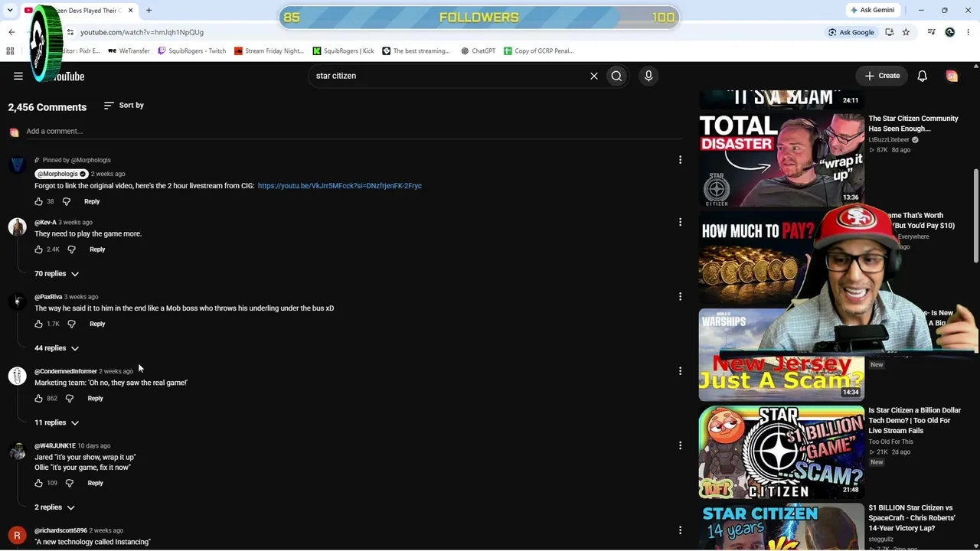
Task: Clear the search box text
Action: 593,76
